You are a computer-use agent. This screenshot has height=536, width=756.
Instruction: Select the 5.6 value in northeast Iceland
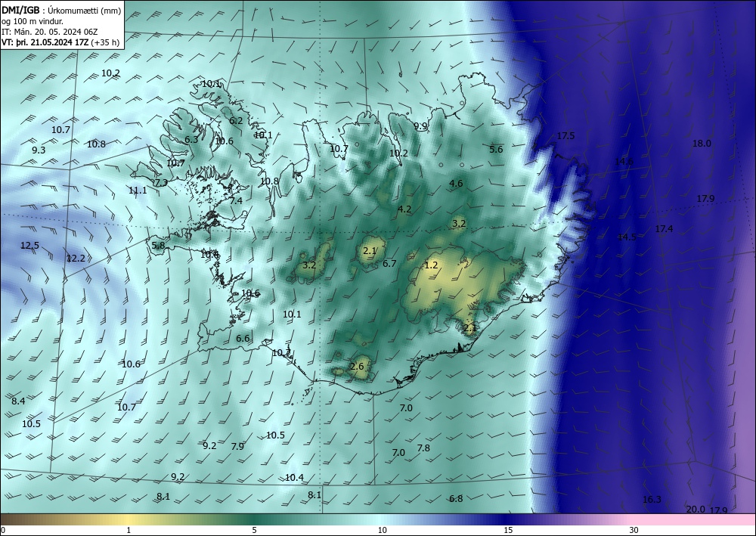click(496, 150)
